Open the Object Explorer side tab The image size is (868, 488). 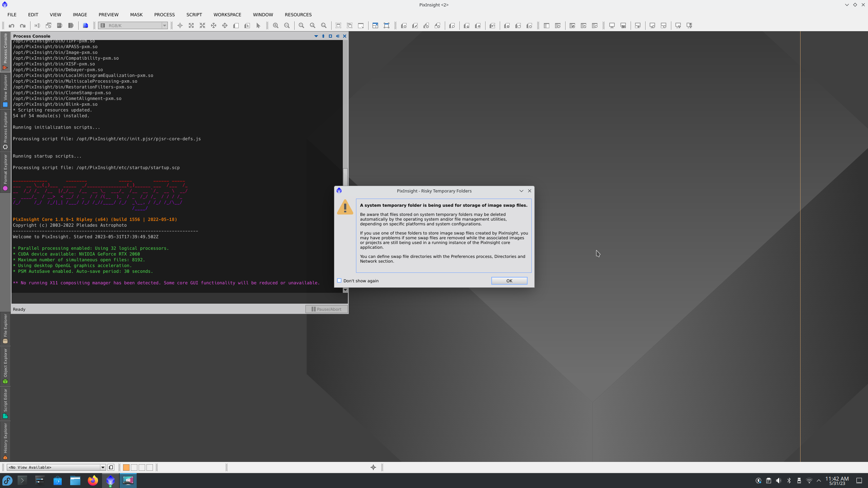pos(5,366)
